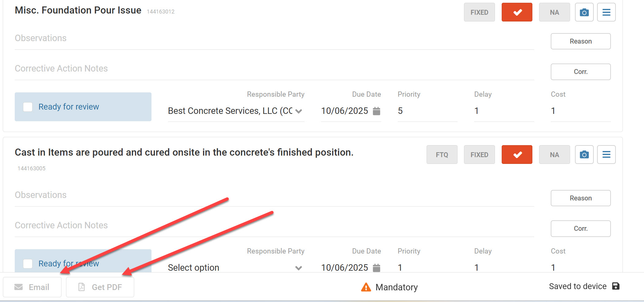The image size is (644, 302).
Task: Click the Mandatory warning triangle icon
Action: pos(366,287)
